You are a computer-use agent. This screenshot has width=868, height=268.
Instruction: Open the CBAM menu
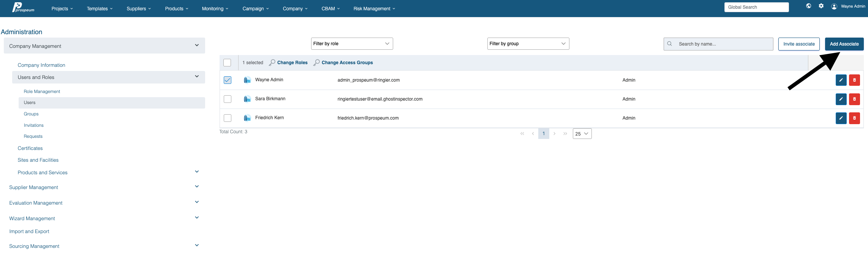330,8
